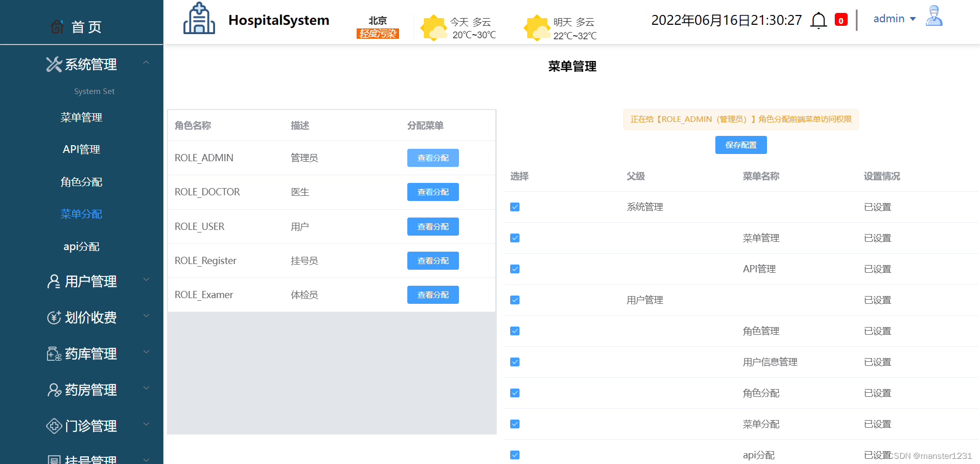Click the 用户信息管理 menu name cell
Image resolution: width=980 pixels, height=464 pixels.
point(770,362)
